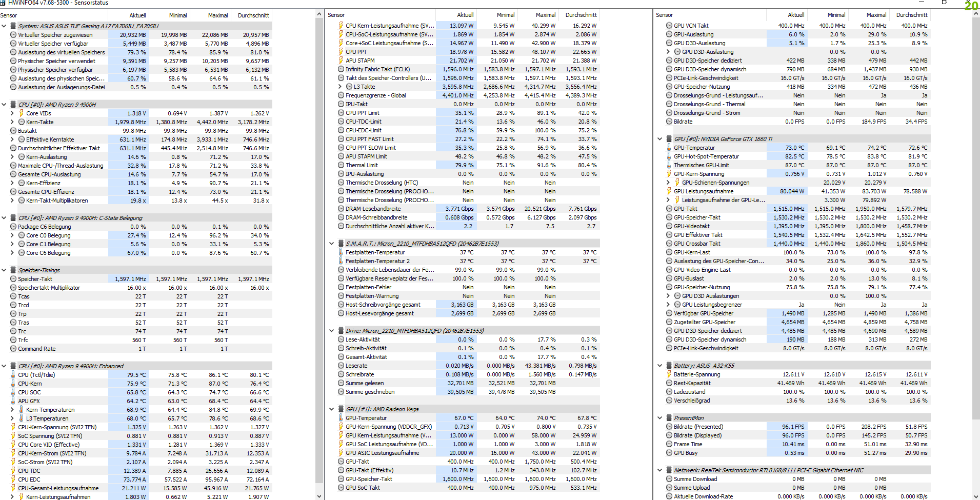Click the CPU SOC thermometer icon

point(13,392)
